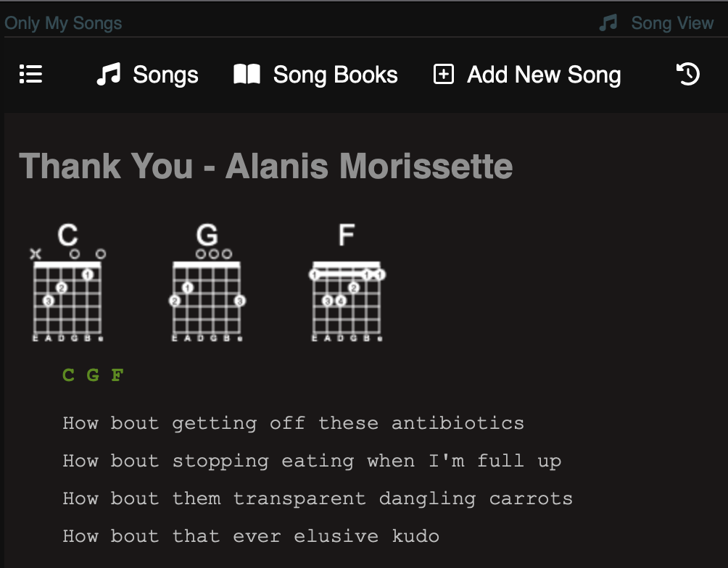Open the list menu icon
The width and height of the screenshot is (728, 568).
click(31, 75)
